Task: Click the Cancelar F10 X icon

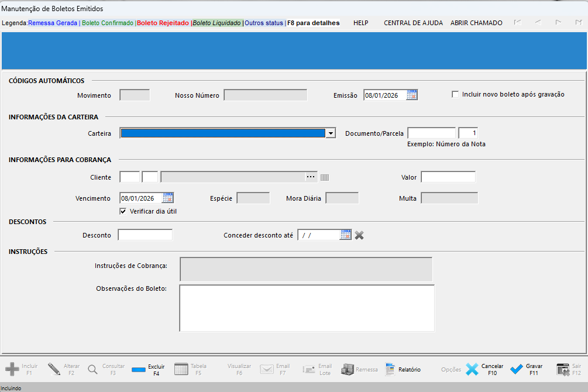Action: (472, 369)
